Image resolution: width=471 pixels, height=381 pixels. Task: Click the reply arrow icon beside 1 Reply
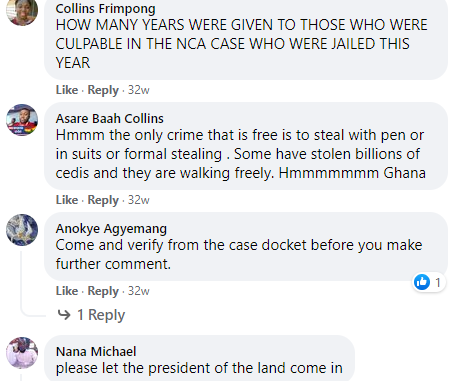(x=64, y=315)
